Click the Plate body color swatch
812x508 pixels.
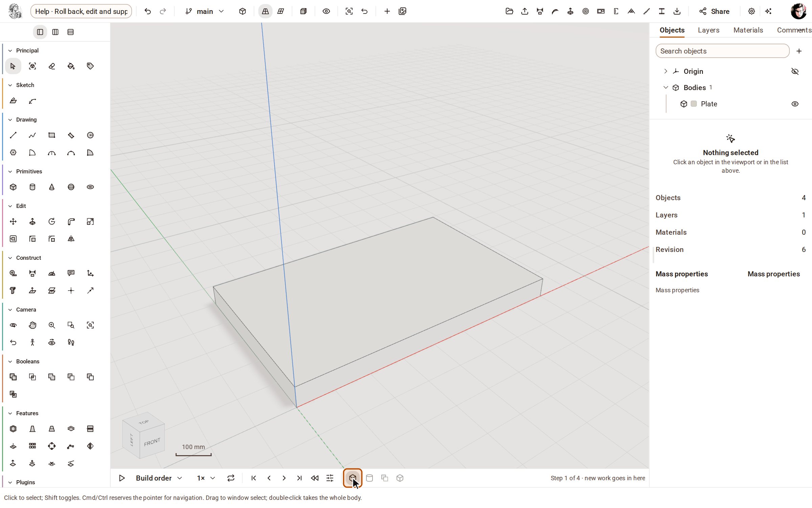point(694,104)
